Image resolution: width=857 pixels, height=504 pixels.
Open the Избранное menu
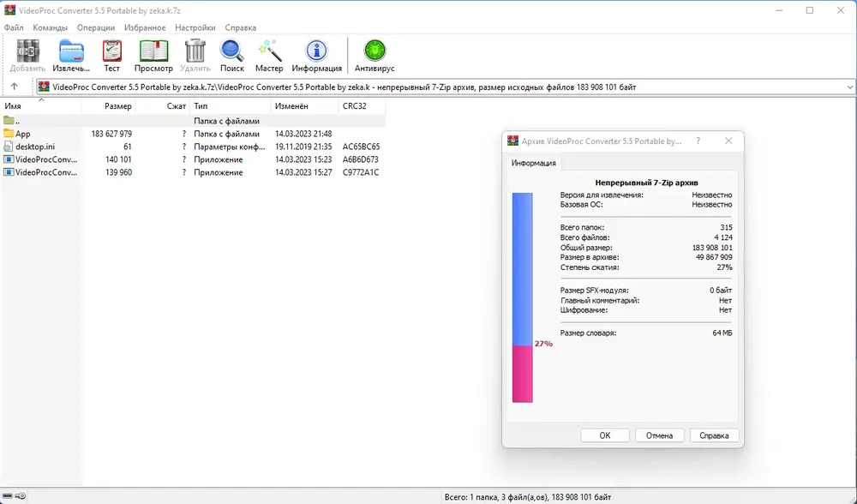(145, 27)
